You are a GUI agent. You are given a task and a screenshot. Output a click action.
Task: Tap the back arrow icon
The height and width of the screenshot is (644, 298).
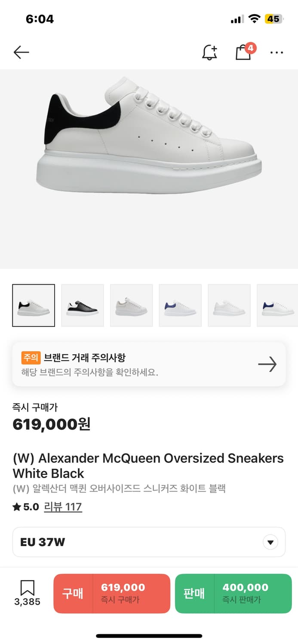click(x=21, y=52)
